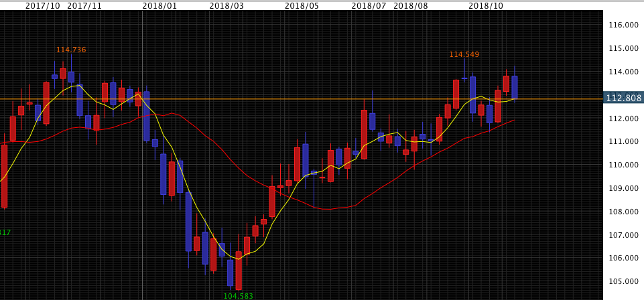Click the orange current price horizontal line
Image resolution: width=644 pixels, height=300 pixels.
302,99
